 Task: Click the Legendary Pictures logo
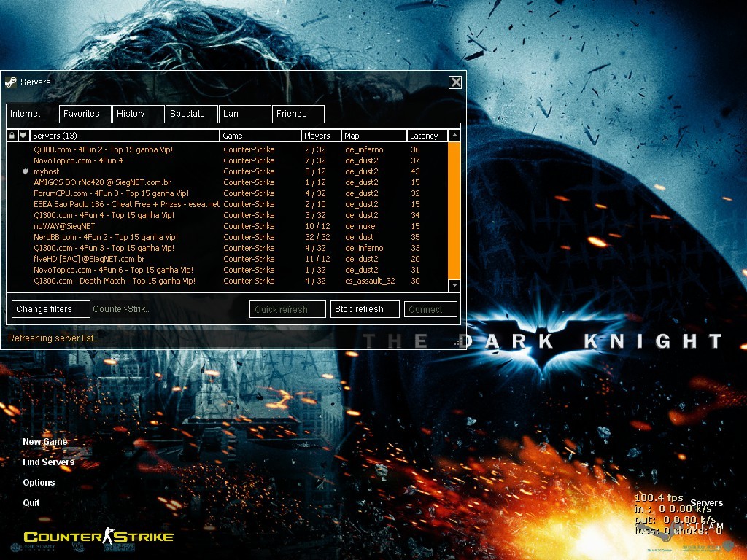[33, 547]
